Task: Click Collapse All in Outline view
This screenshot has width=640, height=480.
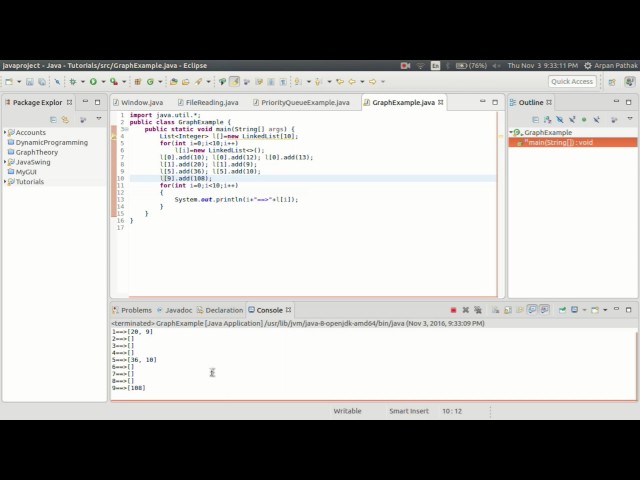Action: [x=535, y=120]
